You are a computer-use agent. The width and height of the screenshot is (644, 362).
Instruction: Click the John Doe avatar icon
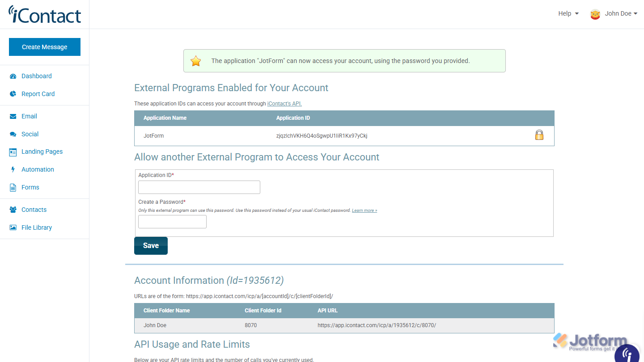tap(595, 13)
